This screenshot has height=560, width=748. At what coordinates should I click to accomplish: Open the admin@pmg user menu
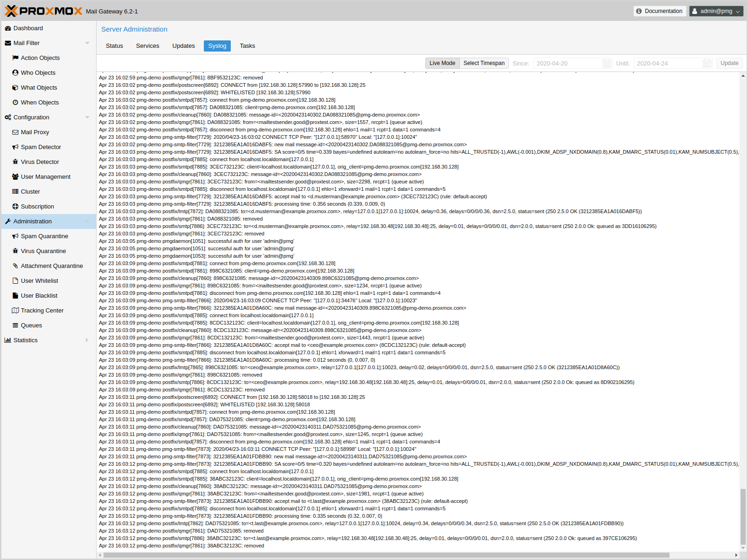[x=716, y=11]
